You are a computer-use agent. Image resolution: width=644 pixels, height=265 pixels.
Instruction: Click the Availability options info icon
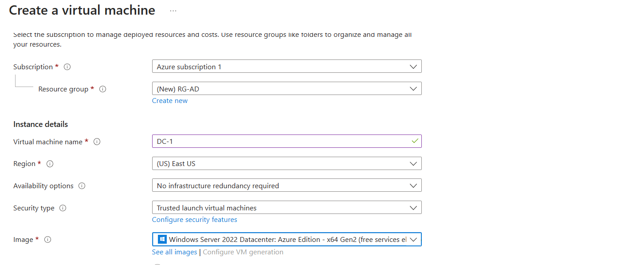coord(82,186)
